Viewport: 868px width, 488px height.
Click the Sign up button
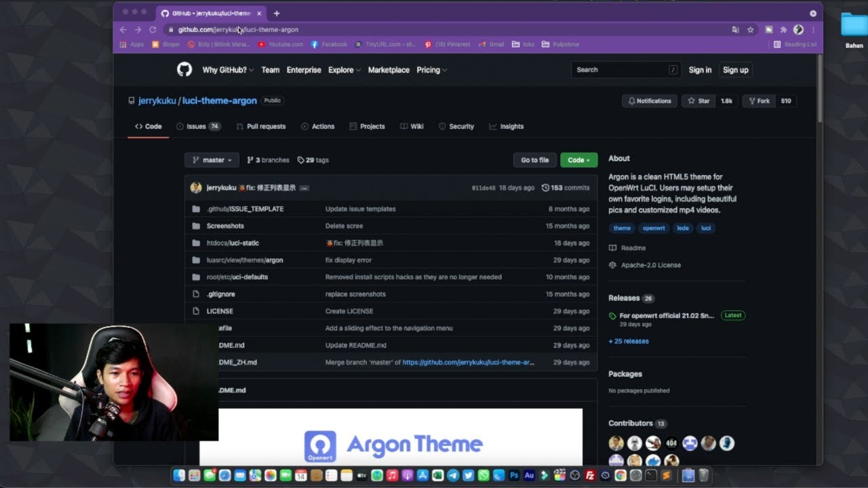coord(736,70)
